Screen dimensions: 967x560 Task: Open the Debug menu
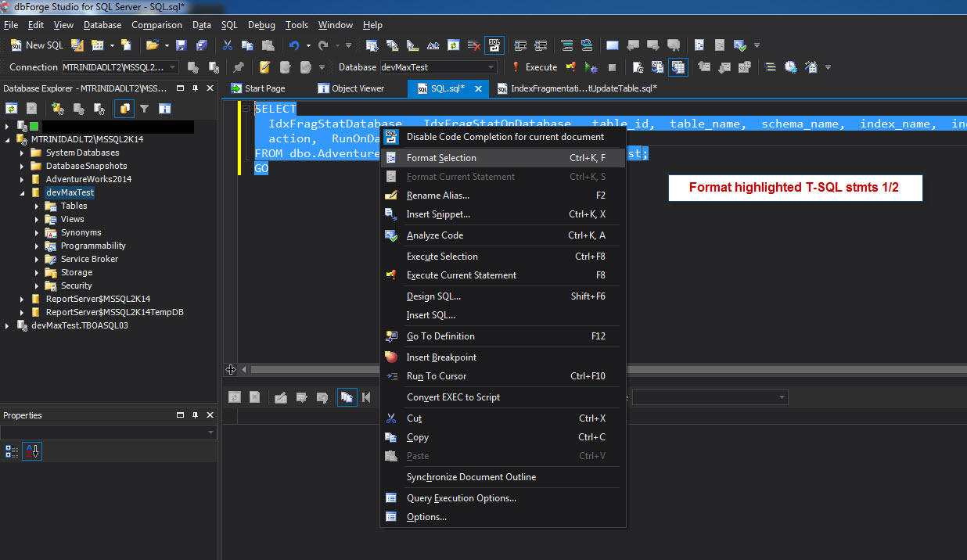pyautogui.click(x=261, y=25)
